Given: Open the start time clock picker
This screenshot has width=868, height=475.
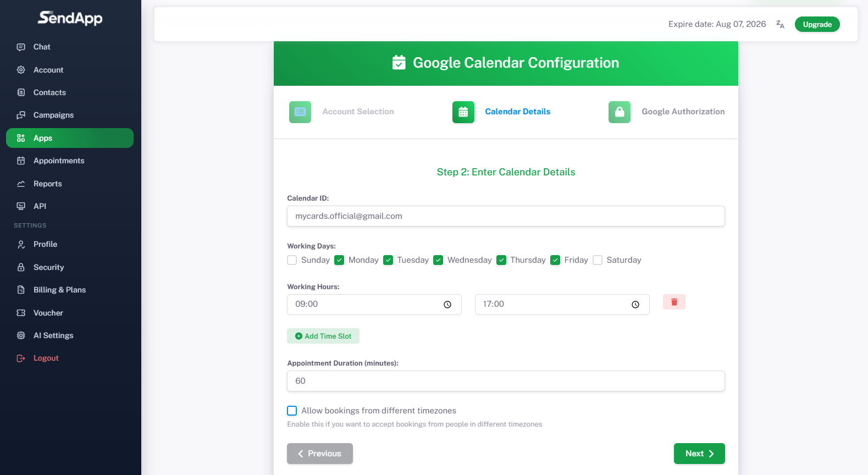Looking at the screenshot, I should pyautogui.click(x=447, y=305).
